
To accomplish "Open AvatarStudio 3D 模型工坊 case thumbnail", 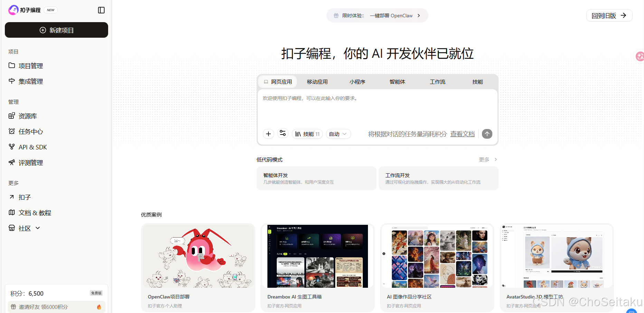I will click(x=557, y=256).
